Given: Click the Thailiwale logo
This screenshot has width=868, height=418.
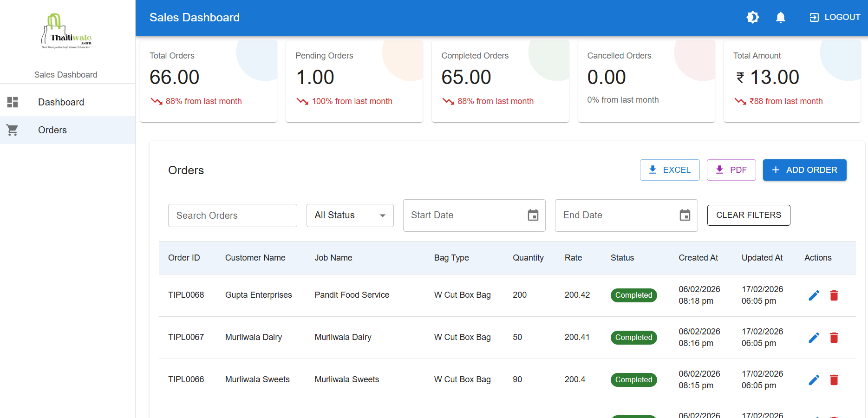Looking at the screenshot, I should point(66,32).
